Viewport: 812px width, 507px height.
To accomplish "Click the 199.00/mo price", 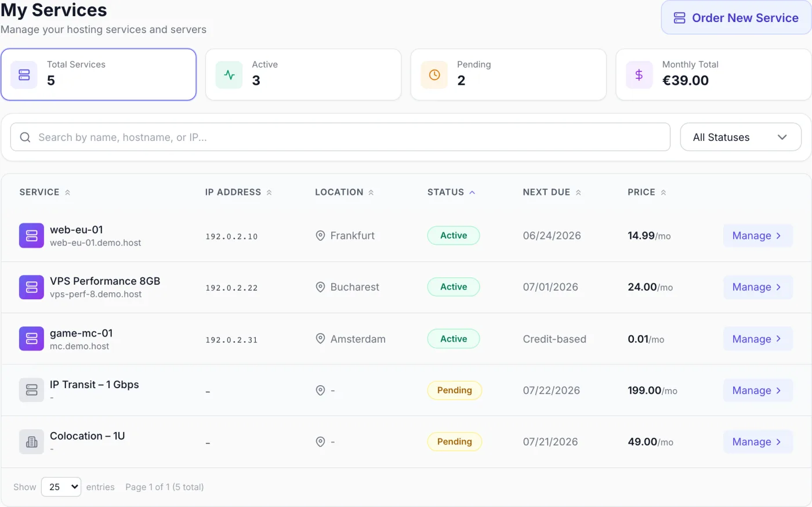I will pos(652,390).
